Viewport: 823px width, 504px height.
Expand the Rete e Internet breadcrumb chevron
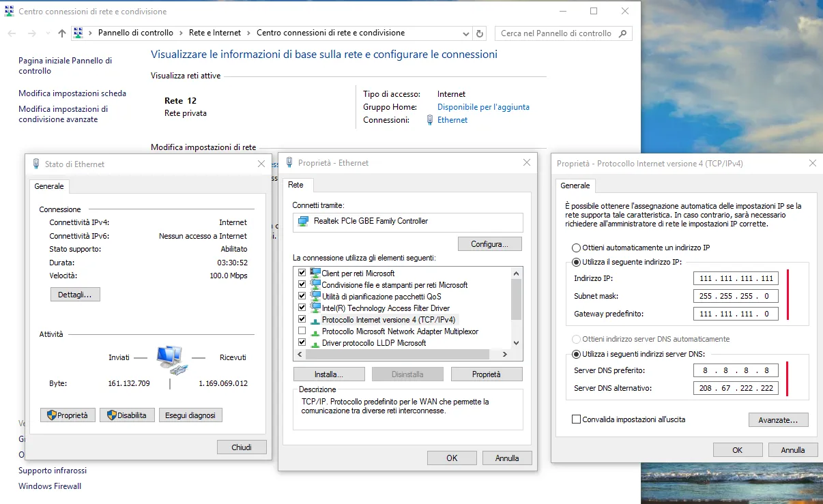[248, 33]
